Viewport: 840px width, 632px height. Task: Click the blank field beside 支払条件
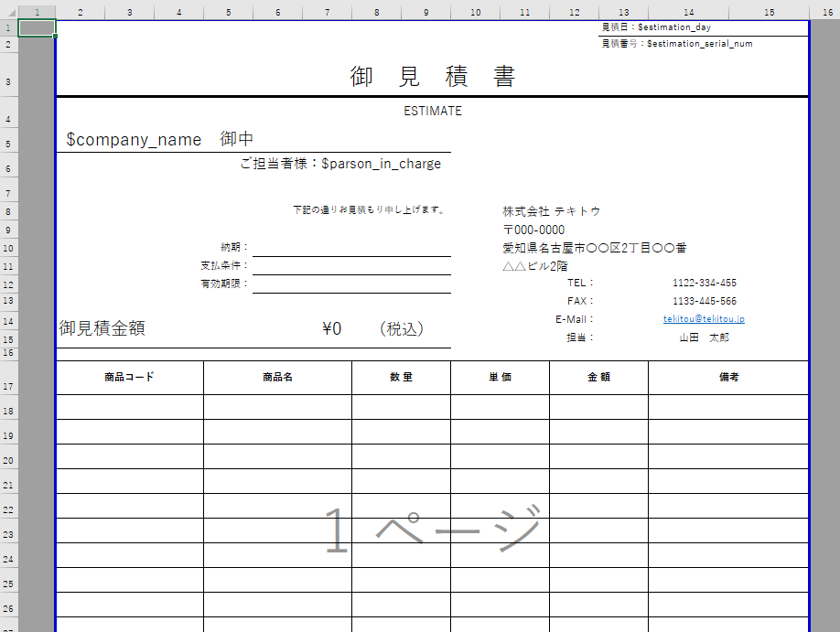pyautogui.click(x=351, y=265)
